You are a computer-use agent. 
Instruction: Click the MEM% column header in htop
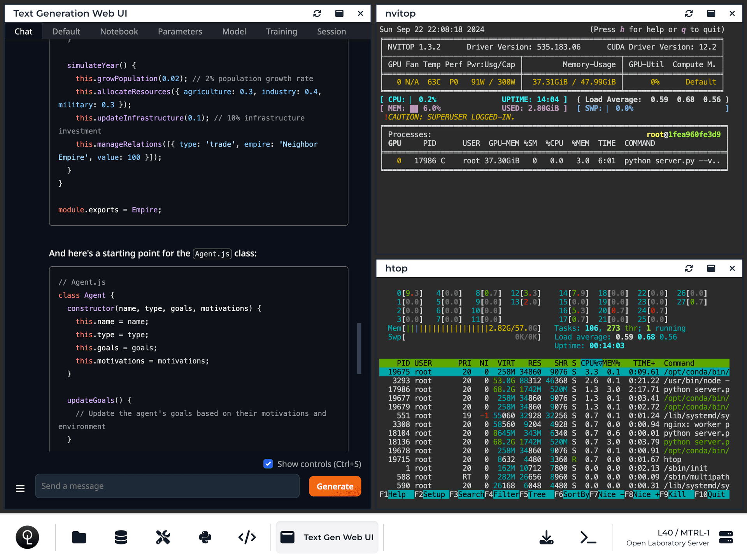(611, 363)
